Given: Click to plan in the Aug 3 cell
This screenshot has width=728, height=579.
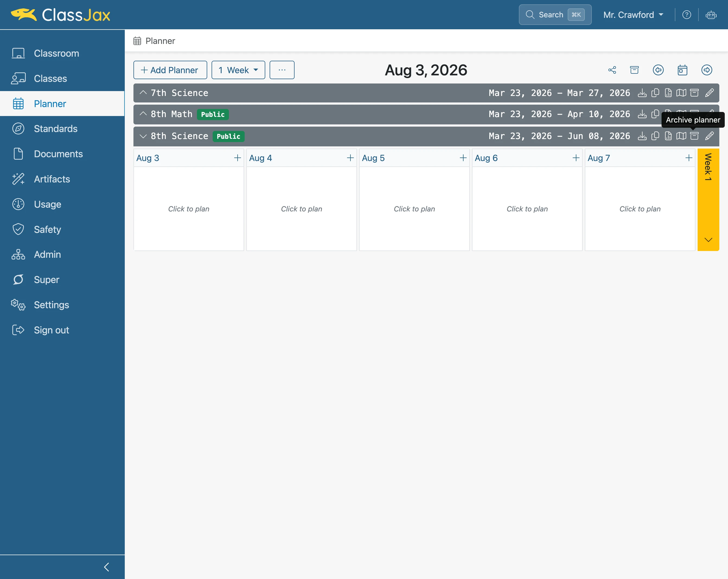Looking at the screenshot, I should tap(189, 209).
